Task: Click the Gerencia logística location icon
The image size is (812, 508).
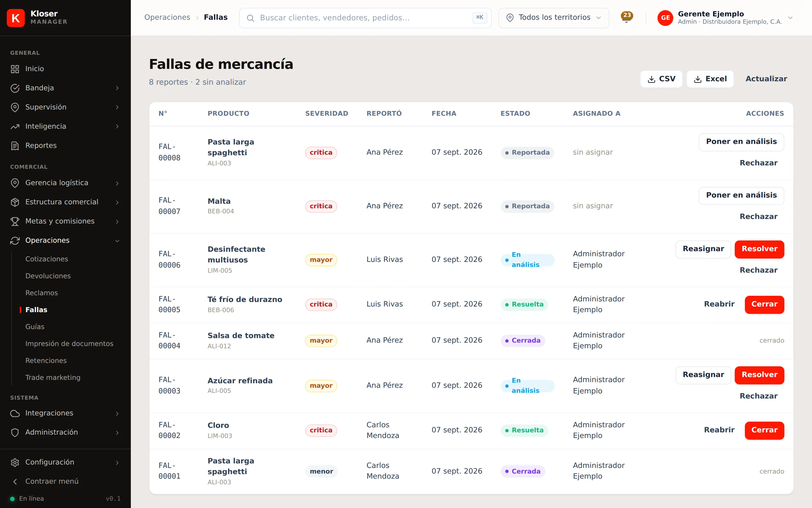Action: click(x=15, y=183)
